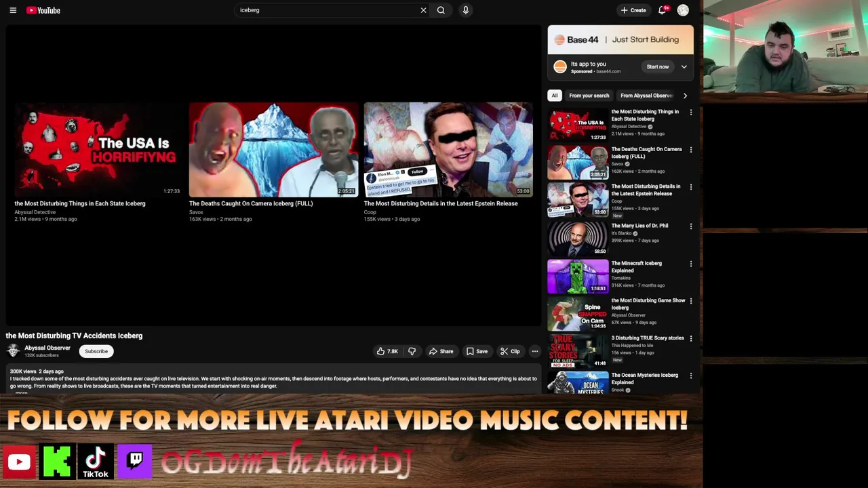Screen dimensions: 868x488
Task: Click the Base44 ad banner image
Action: coord(620,40)
